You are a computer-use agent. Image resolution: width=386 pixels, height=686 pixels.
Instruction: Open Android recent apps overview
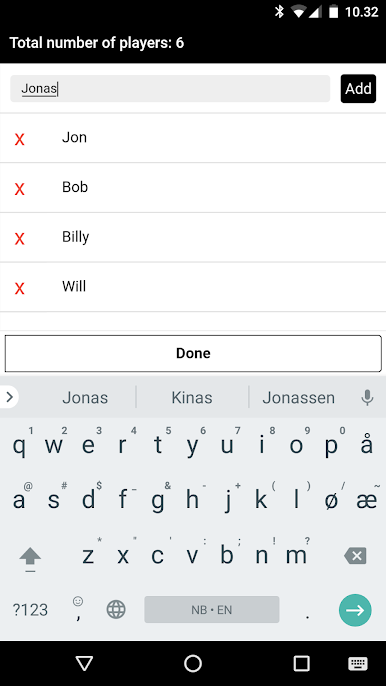(x=301, y=664)
